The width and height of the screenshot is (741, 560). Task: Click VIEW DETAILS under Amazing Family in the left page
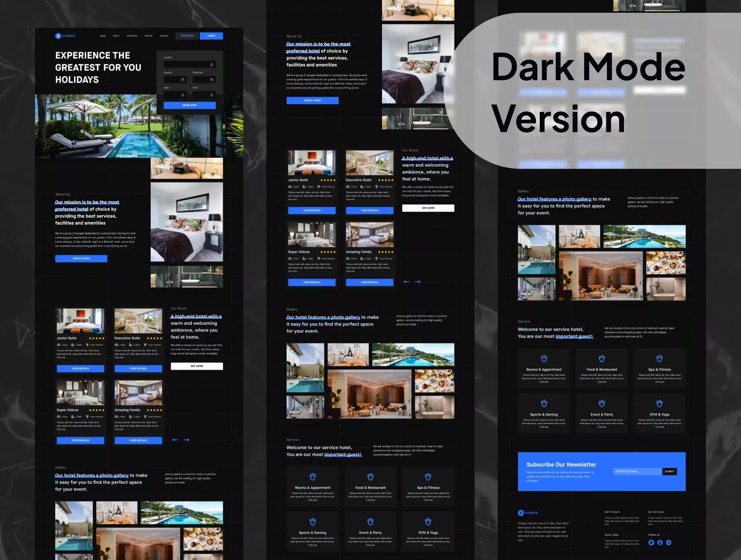coord(138,441)
